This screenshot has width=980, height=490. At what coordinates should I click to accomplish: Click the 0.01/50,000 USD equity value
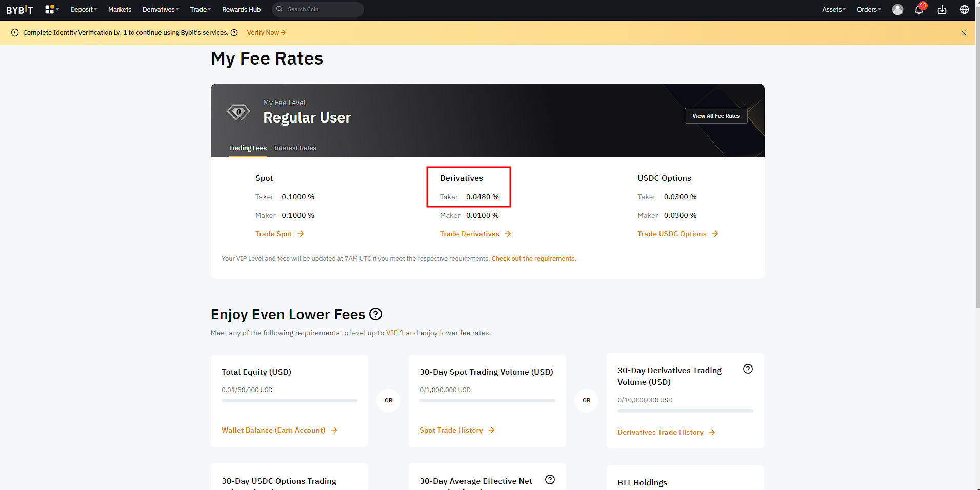click(x=247, y=390)
